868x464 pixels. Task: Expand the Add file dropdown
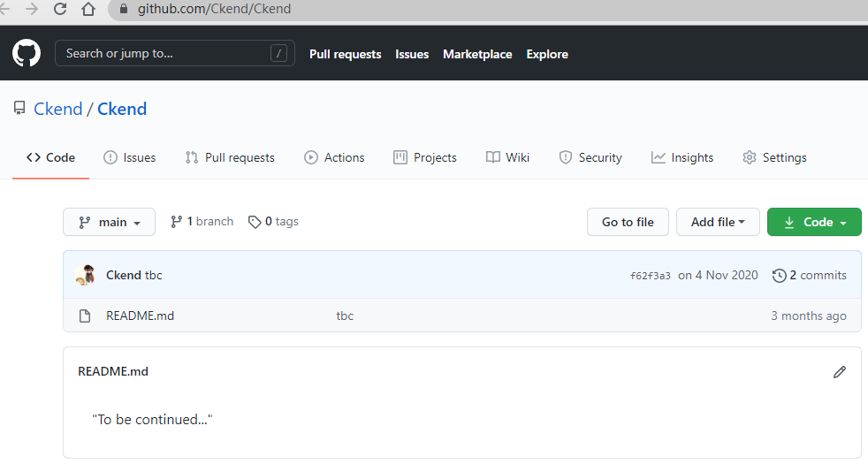(718, 222)
